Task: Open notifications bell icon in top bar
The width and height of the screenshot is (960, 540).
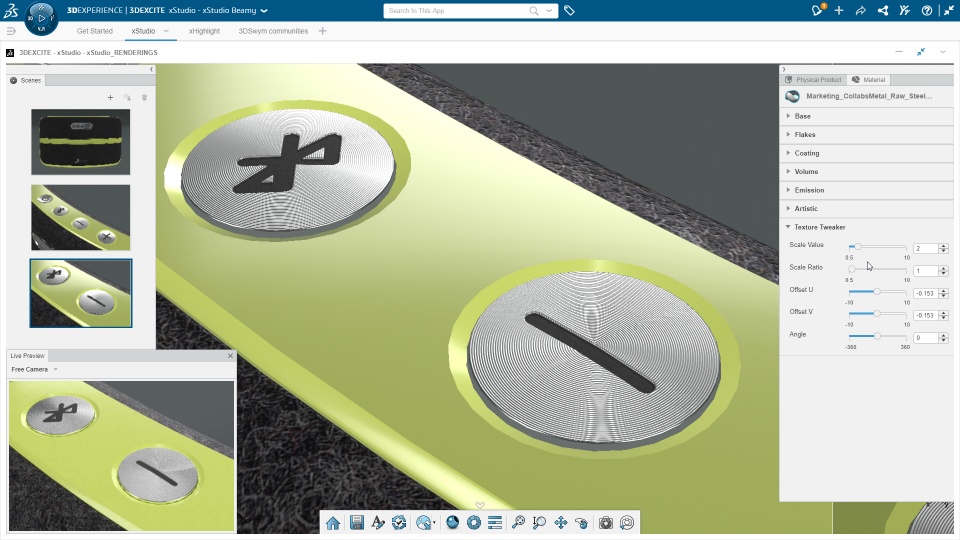Action: point(817,10)
